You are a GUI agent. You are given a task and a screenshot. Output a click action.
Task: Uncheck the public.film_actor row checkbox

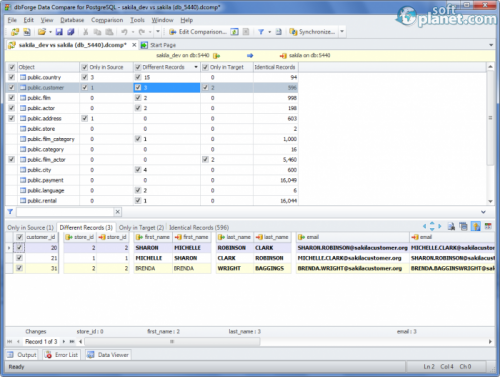12,159
